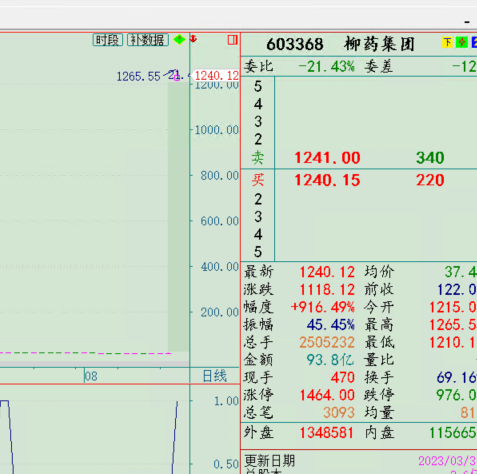Click the 总手 value 2505232
The height and width of the screenshot is (474, 477).
pyautogui.click(x=327, y=343)
